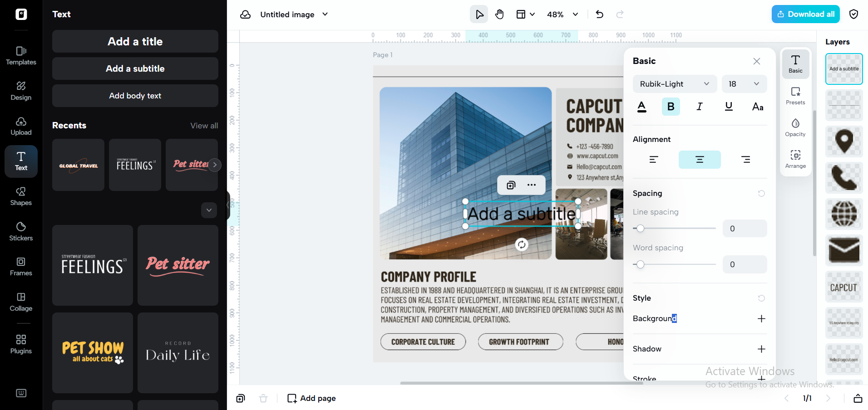Image resolution: width=868 pixels, height=410 pixels.
Task: Open the Opacity settings
Action: [x=795, y=127]
